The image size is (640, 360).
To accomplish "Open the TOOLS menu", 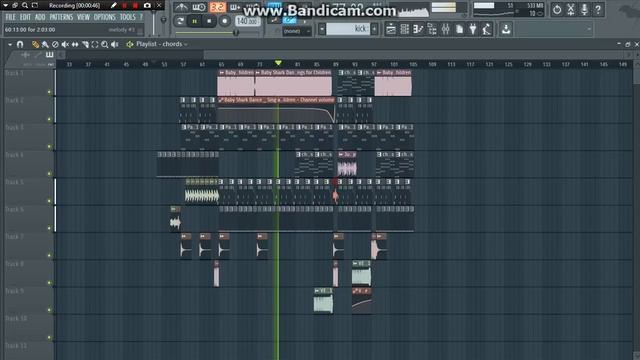I will pyautogui.click(x=127, y=17).
